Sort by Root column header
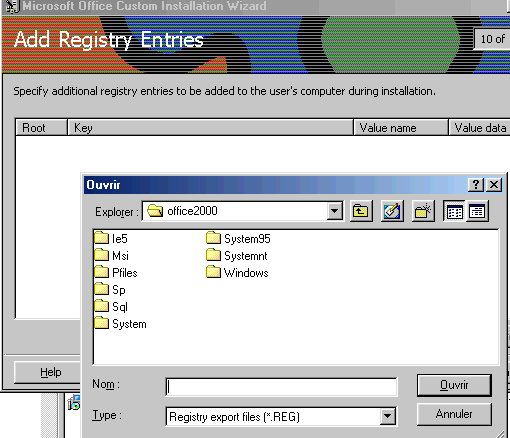Viewport: 510px width, 438px height. click(41, 127)
